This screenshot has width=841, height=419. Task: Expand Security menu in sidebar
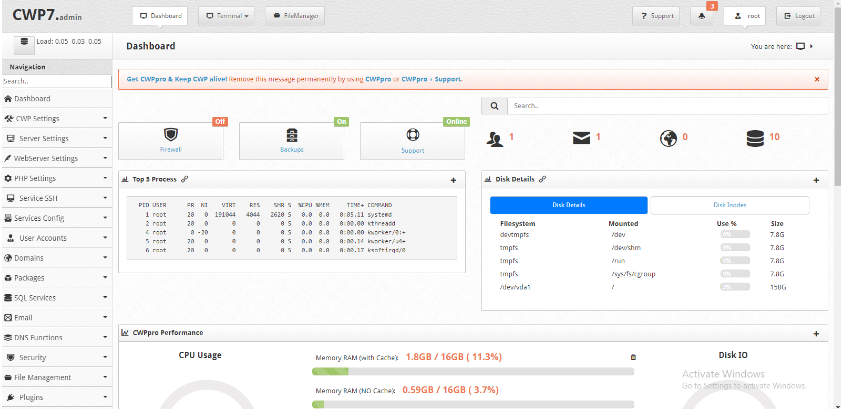pyautogui.click(x=56, y=357)
